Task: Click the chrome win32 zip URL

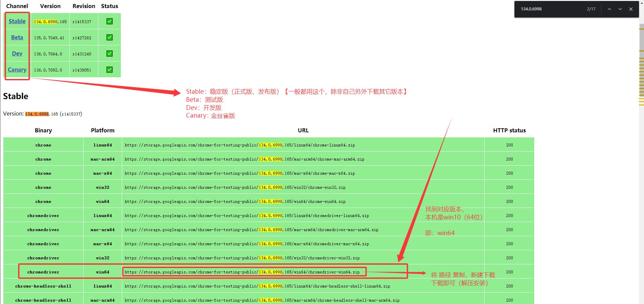Action: pyautogui.click(x=235, y=187)
